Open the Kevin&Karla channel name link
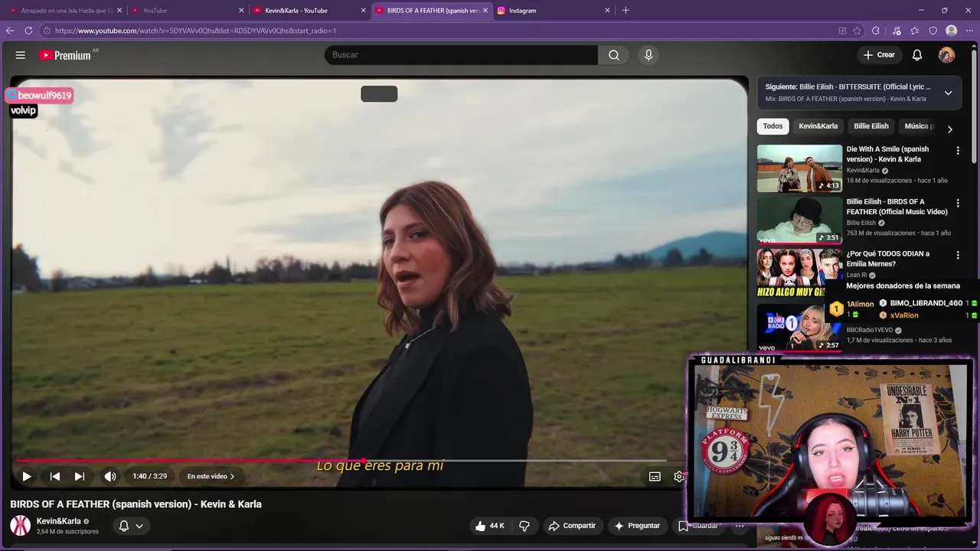 [x=59, y=521]
